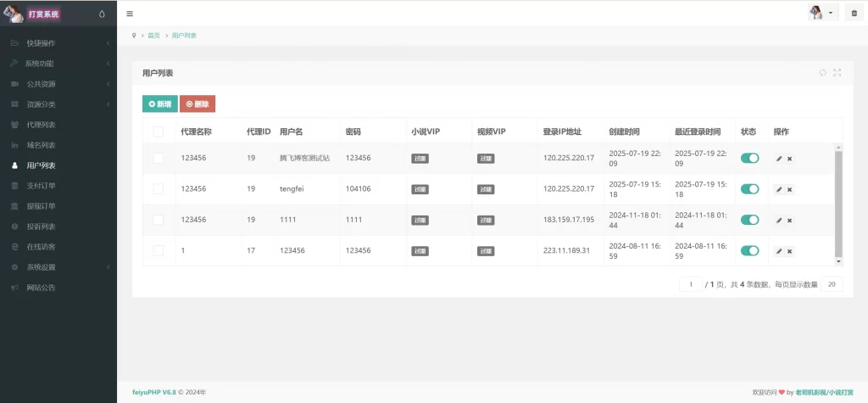Viewport: 868px width, 403px height.
Task: Click the green 新增 button
Action: point(159,104)
